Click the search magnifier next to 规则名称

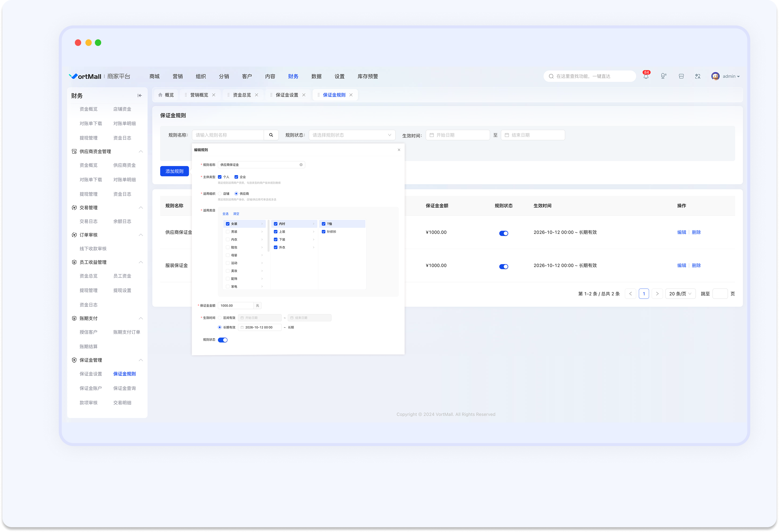(271, 135)
